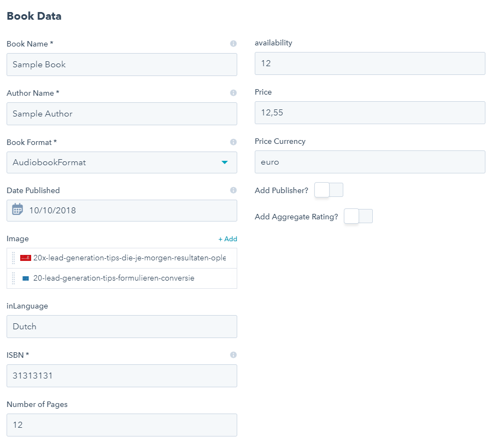Grab drag handle of first image row
Image resolution: width=498 pixels, height=448 pixels.
pyautogui.click(x=13, y=258)
